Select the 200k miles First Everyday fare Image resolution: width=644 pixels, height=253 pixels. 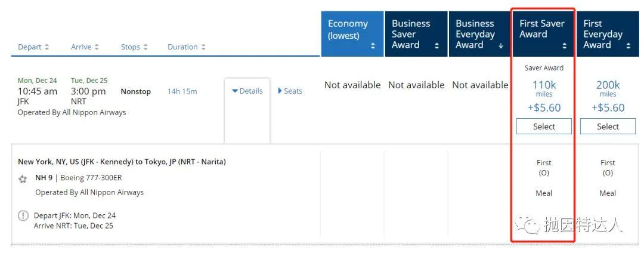(x=608, y=126)
